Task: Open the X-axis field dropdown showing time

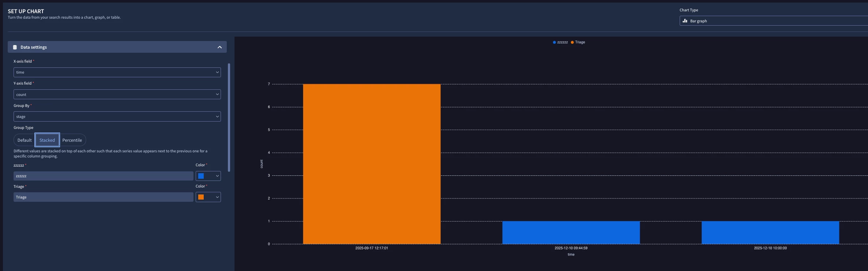Action: (117, 73)
